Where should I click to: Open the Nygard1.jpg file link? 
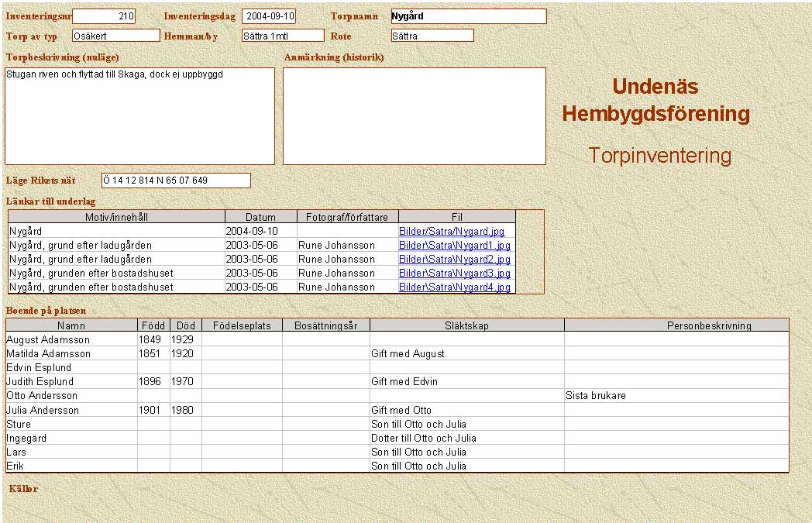point(455,245)
